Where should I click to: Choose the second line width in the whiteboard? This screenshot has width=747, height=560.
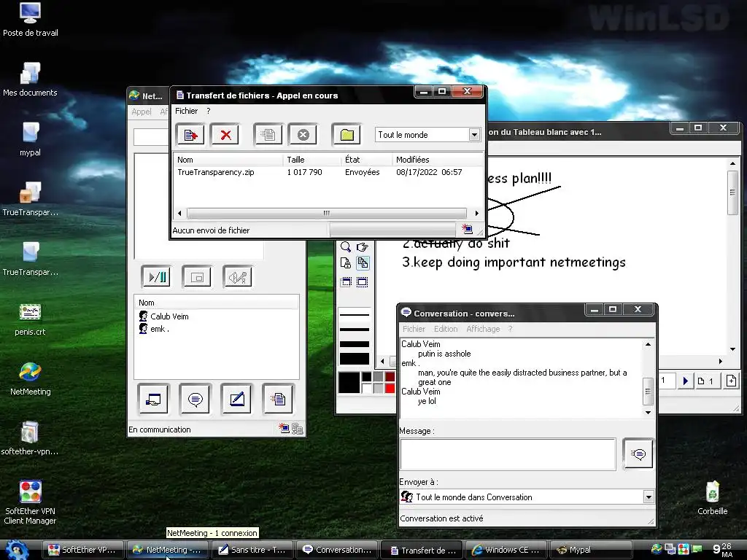(354, 329)
